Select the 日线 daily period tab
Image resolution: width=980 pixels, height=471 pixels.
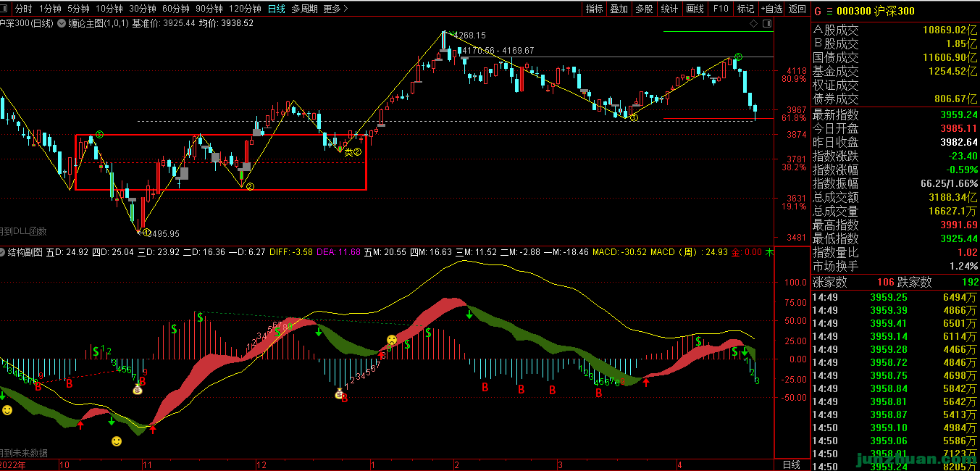tap(276, 9)
